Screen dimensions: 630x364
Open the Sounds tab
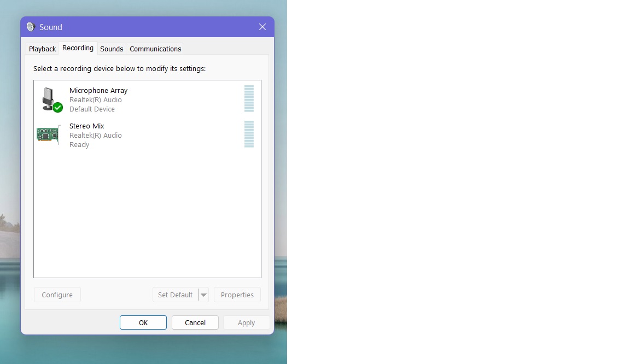pyautogui.click(x=112, y=49)
